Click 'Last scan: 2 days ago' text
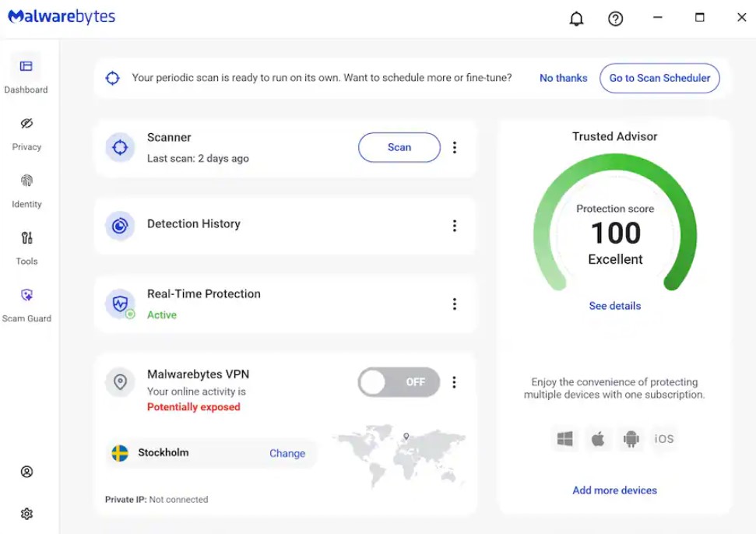756x534 pixels. [198, 159]
